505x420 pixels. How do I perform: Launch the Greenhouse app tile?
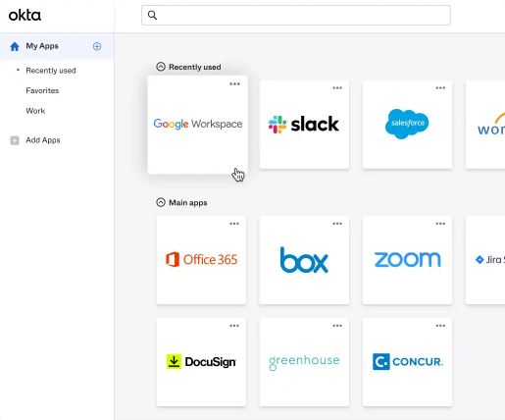click(x=304, y=362)
